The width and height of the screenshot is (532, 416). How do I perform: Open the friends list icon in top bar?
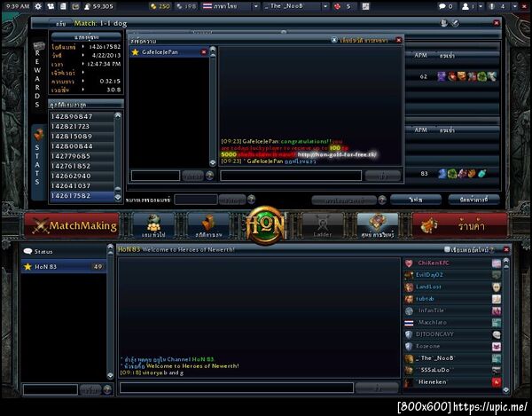[465, 6]
